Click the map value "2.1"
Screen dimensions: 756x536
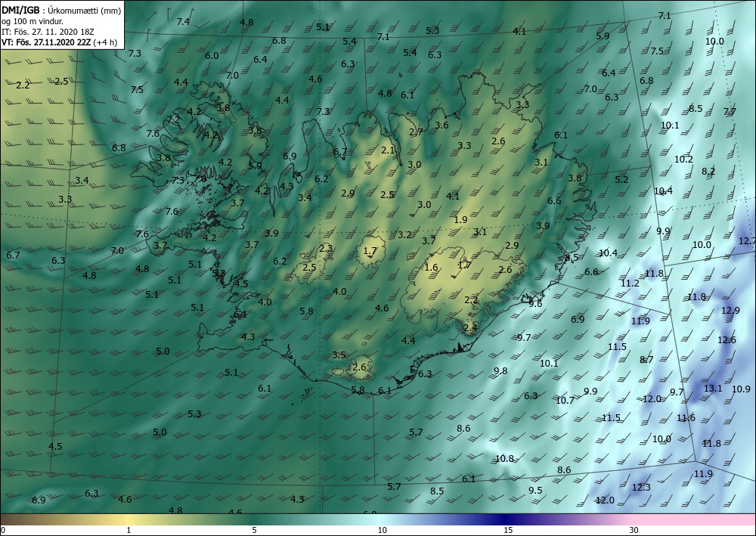388,150
